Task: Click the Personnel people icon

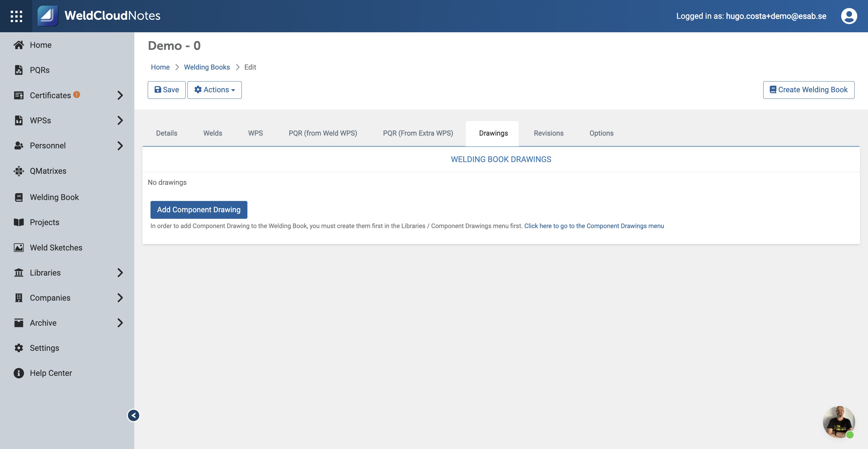Action: 19,145
